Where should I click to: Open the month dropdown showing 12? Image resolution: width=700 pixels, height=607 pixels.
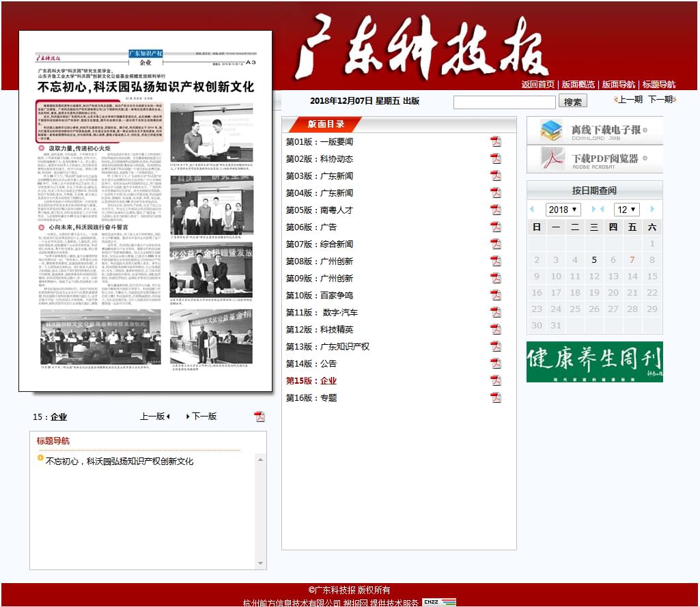click(626, 210)
